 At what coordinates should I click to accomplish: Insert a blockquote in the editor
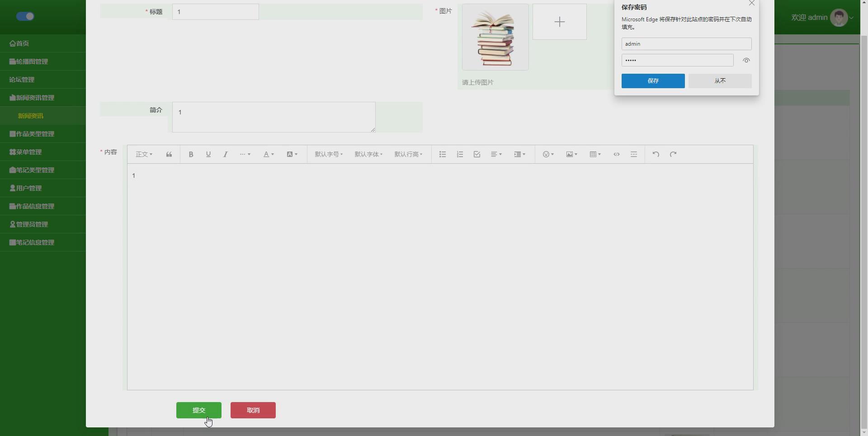[x=169, y=154]
